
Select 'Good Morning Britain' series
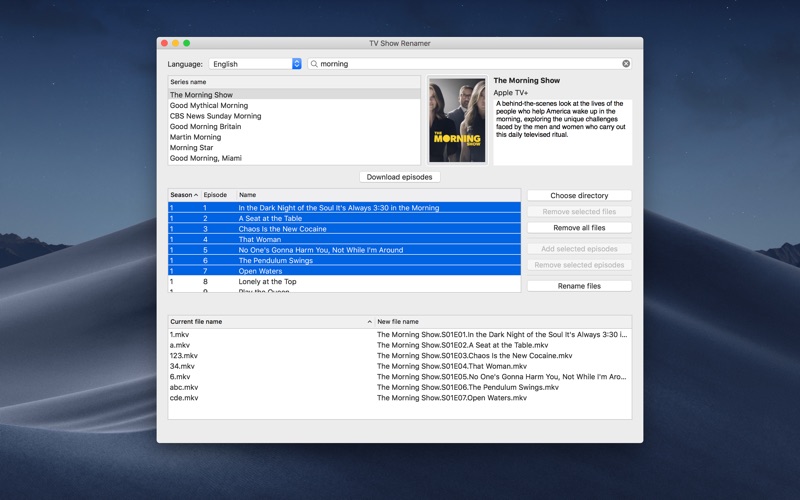coord(294,126)
